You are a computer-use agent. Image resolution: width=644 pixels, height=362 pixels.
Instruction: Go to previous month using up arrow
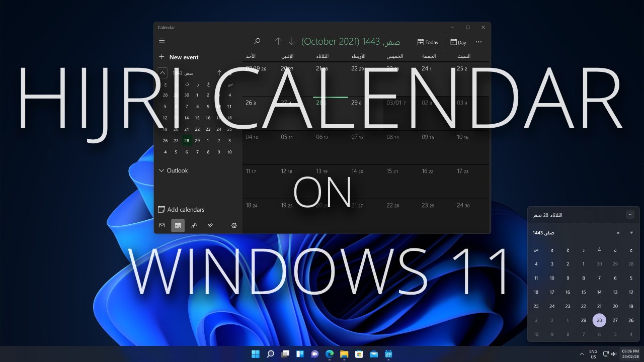(x=278, y=42)
